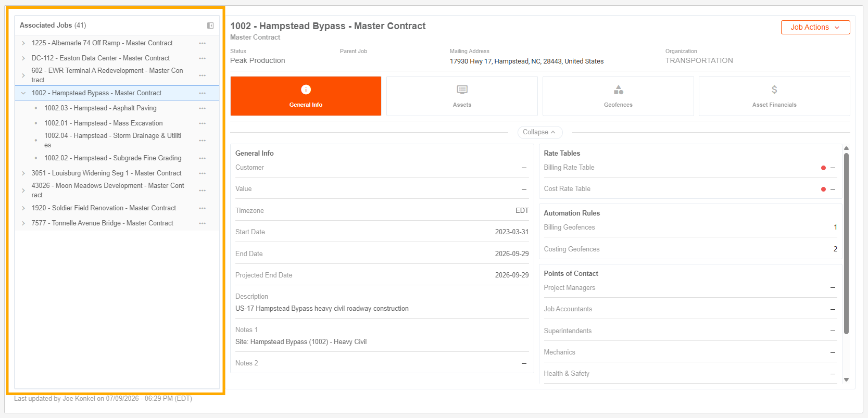Switch to the General Info tab
Viewport: 868px width, 418px height.
click(306, 96)
